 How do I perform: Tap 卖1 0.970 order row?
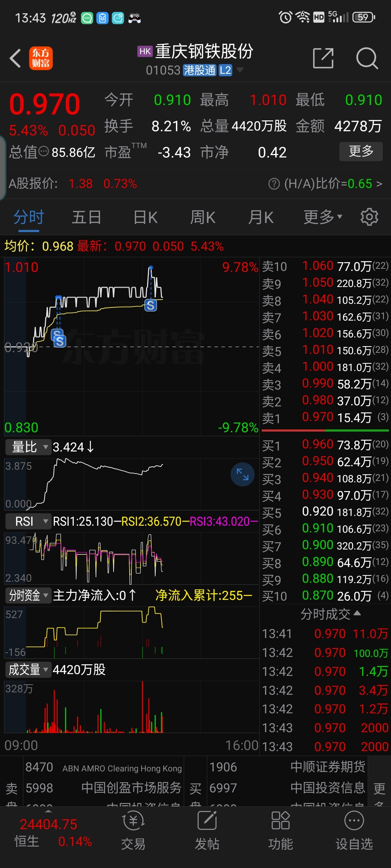click(325, 417)
